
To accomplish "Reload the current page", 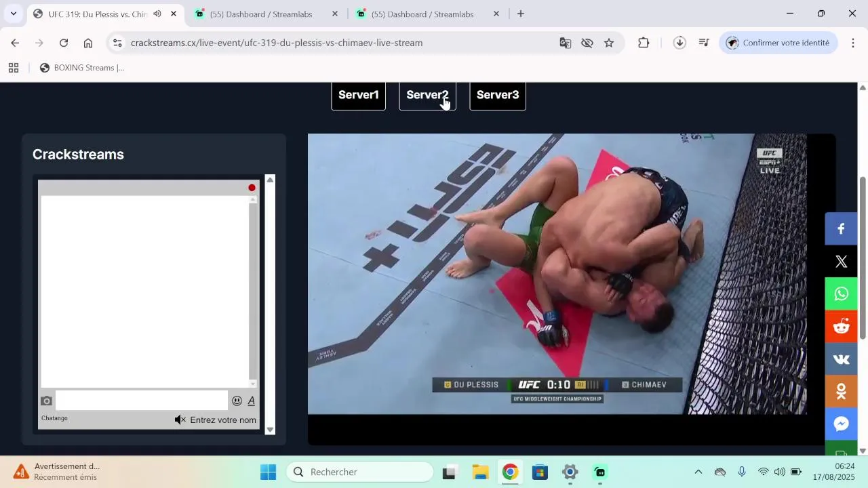I will [x=64, y=43].
